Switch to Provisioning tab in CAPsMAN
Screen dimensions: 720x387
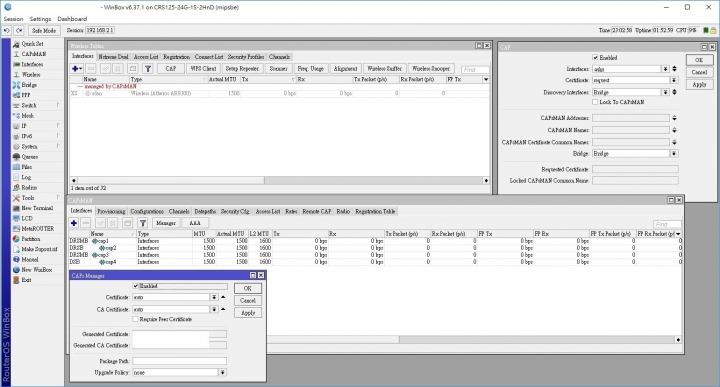click(x=111, y=212)
